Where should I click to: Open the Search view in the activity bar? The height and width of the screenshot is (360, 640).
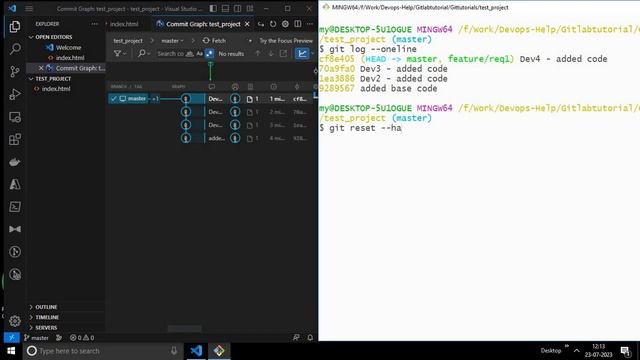15,49
